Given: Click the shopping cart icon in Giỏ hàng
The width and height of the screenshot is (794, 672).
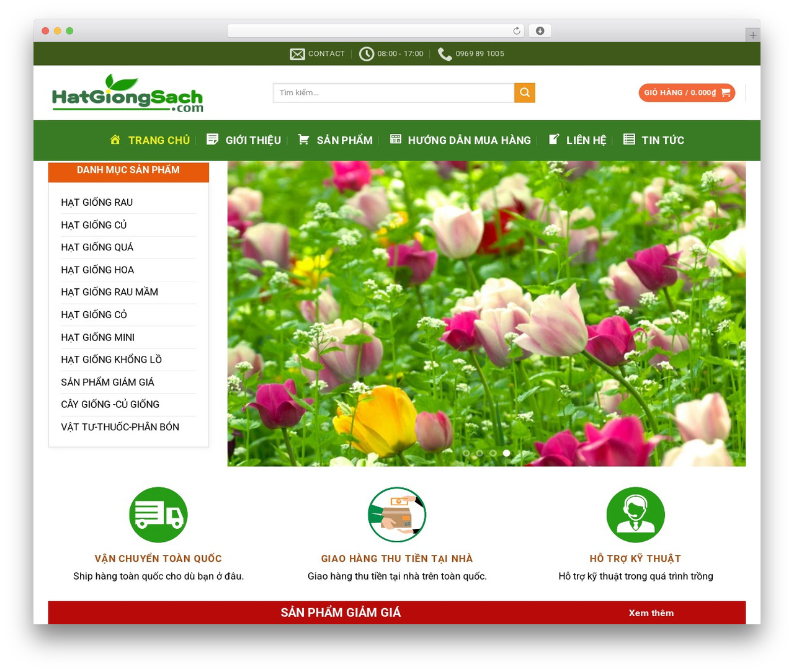Looking at the screenshot, I should tap(725, 92).
